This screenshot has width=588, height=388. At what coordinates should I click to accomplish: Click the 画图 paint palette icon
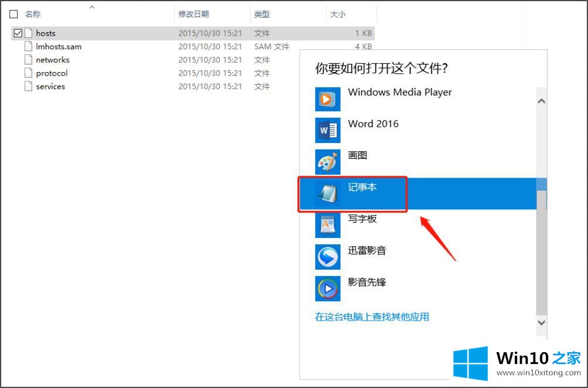tap(328, 162)
